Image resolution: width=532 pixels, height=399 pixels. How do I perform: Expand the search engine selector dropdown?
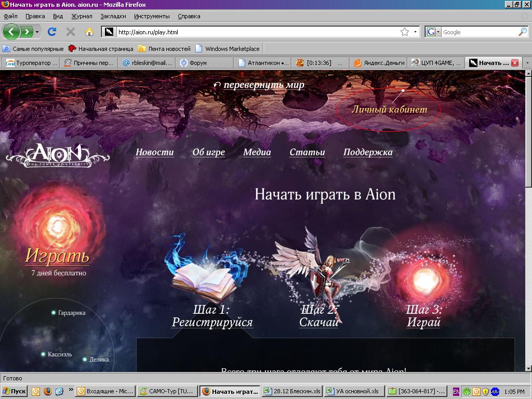[432, 32]
